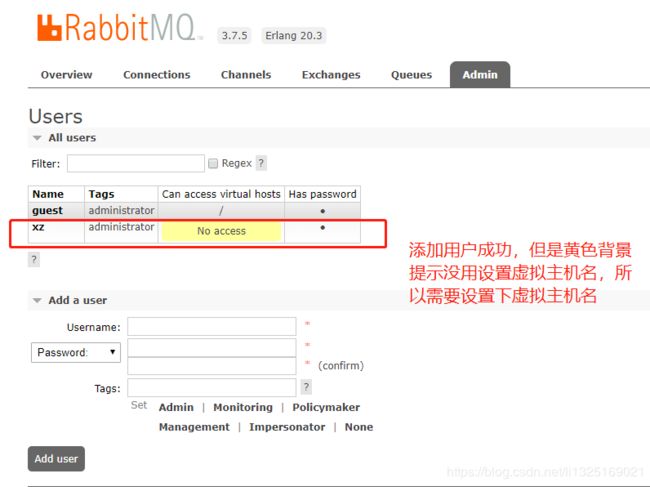Sort users by Name column header
The width and height of the screenshot is (650, 487).
coord(48,194)
